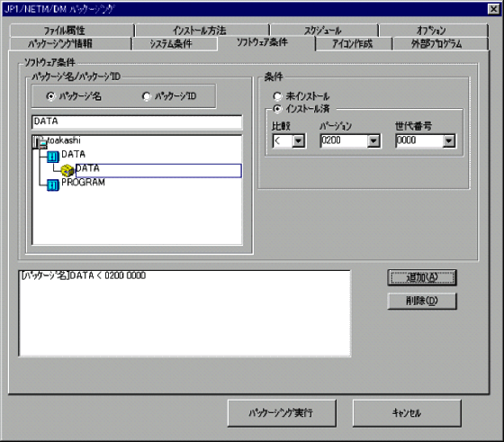Select the PROGRAM tree node

point(83,182)
